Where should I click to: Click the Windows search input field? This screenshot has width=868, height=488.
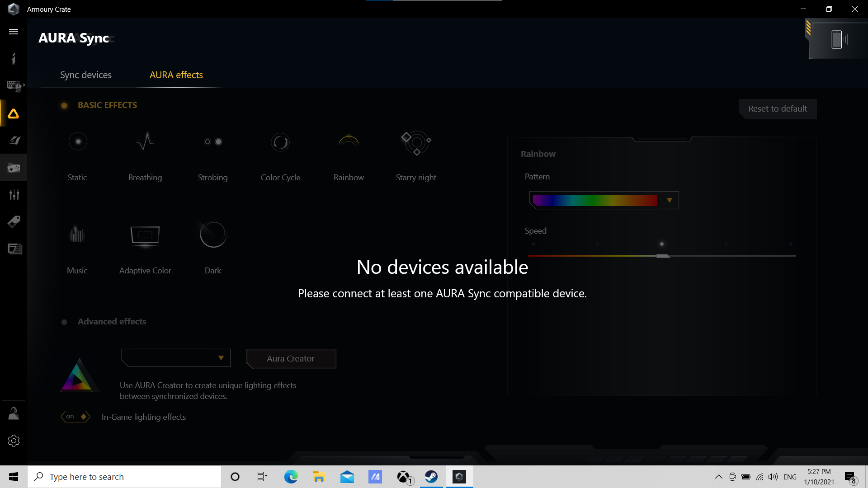124,477
